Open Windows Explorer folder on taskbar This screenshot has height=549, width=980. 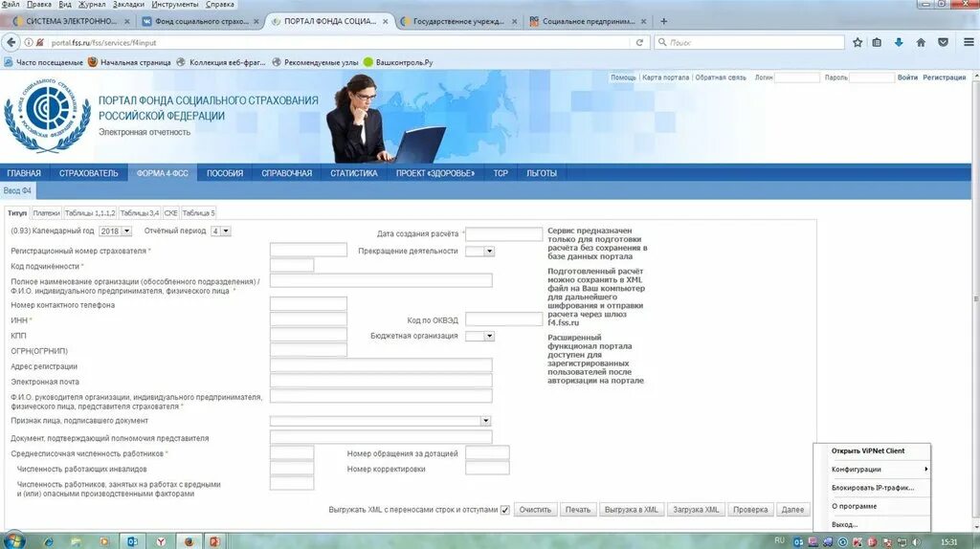click(76, 541)
